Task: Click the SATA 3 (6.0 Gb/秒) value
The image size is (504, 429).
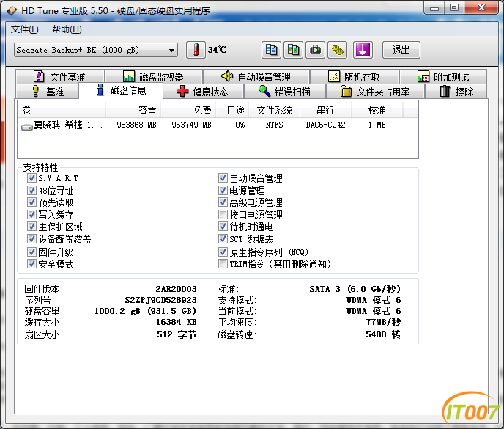Action: click(355, 289)
